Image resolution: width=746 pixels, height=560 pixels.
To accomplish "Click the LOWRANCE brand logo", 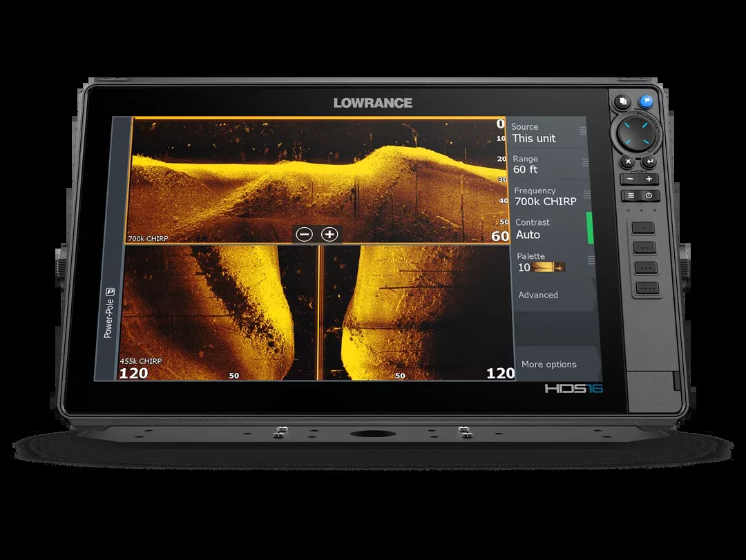I will click(x=373, y=103).
